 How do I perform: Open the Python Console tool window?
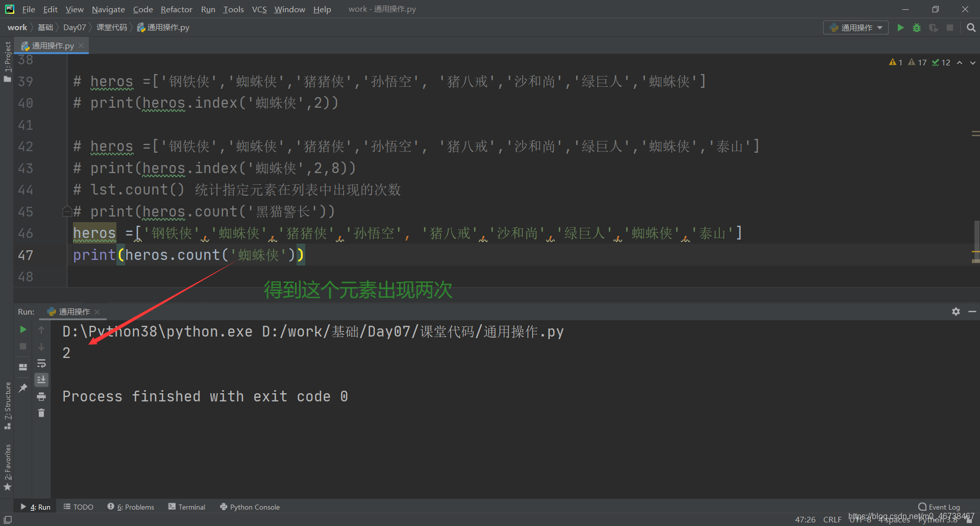pyautogui.click(x=250, y=507)
